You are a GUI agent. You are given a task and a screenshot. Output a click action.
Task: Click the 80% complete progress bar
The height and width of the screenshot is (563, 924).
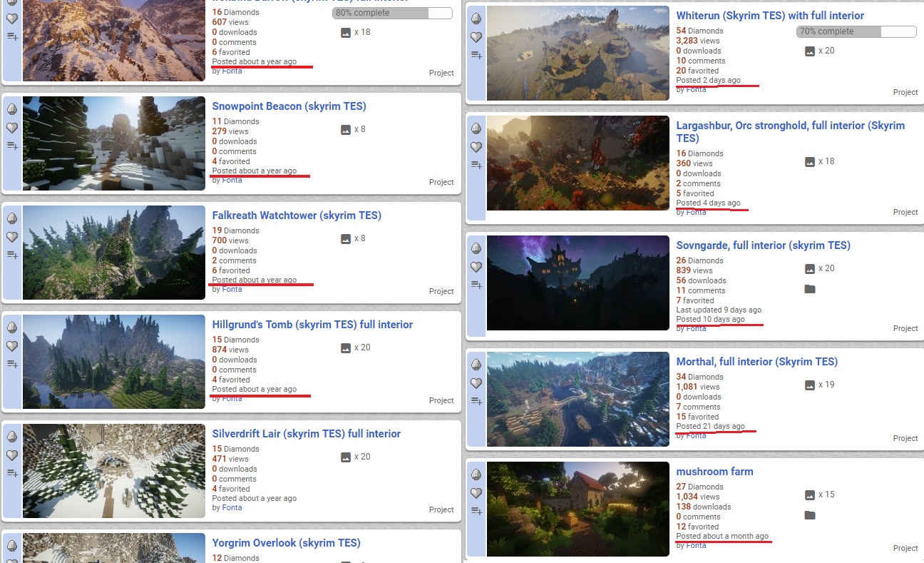coord(392,13)
